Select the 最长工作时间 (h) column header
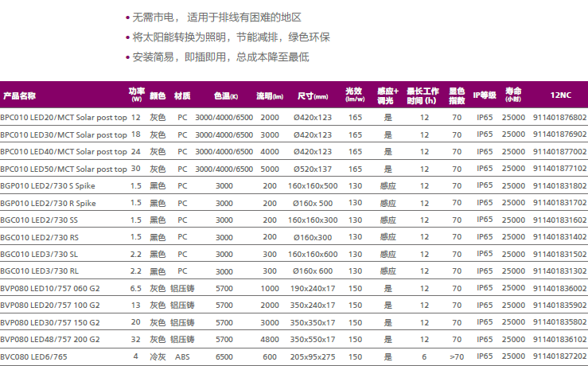Screen dimensions: 588x366 [423, 95]
